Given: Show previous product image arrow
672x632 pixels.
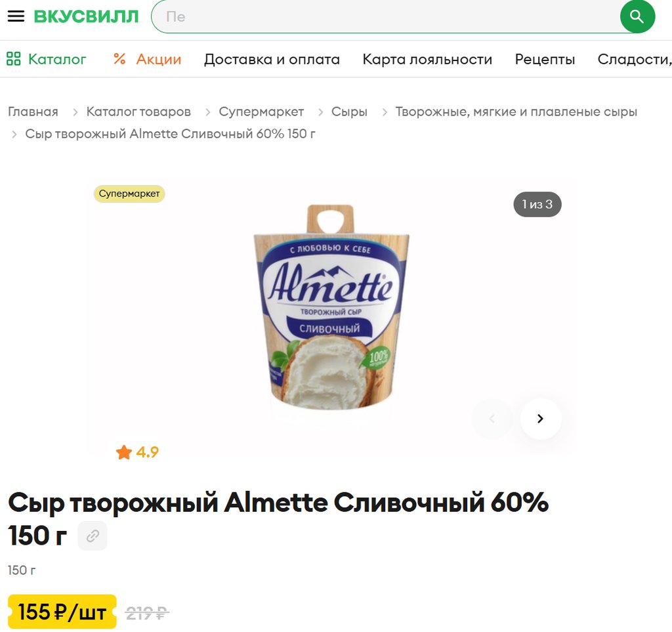Looking at the screenshot, I should [x=492, y=419].
